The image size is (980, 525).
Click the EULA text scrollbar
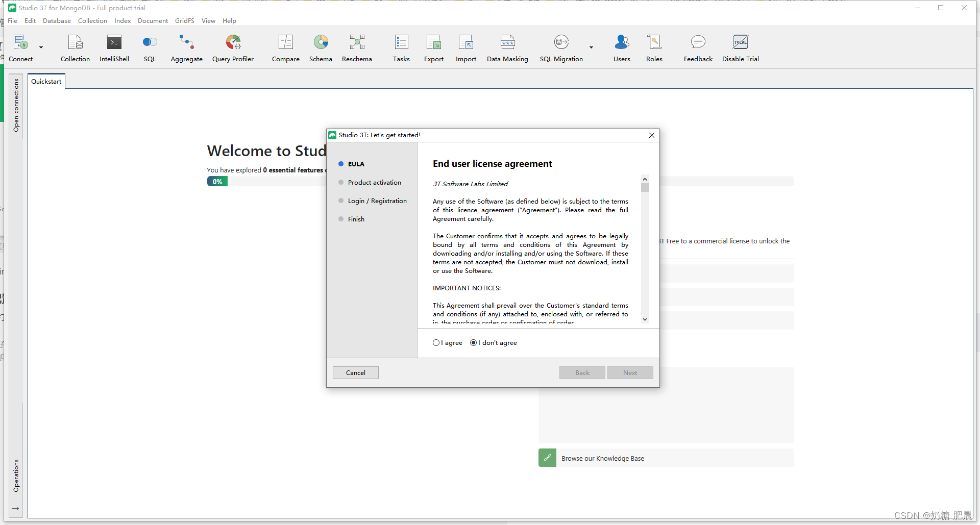(x=645, y=188)
